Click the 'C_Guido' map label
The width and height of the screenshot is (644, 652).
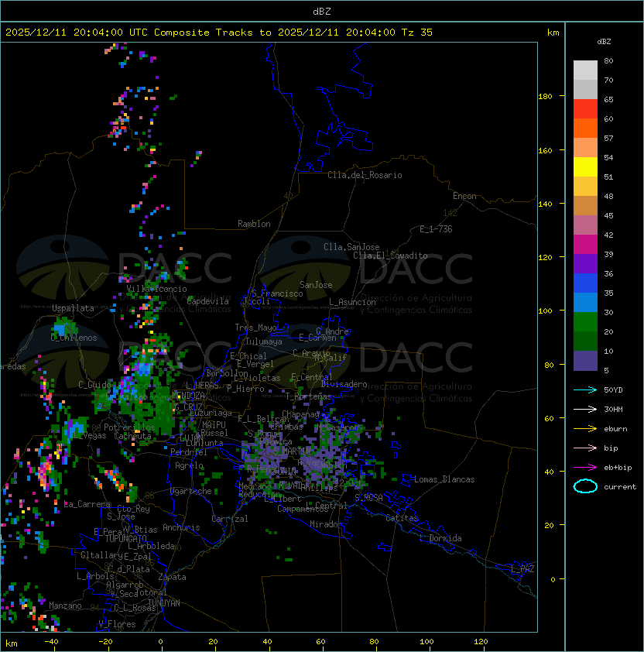click(x=94, y=385)
